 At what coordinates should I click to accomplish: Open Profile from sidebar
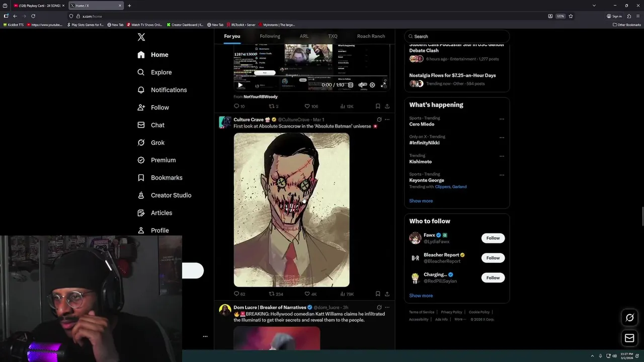click(153, 231)
